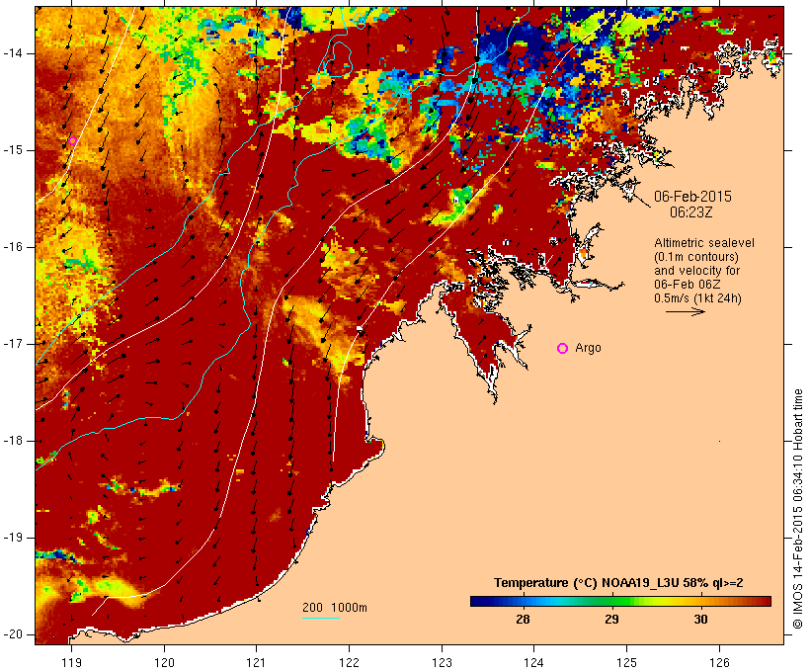Click the '29' label on the temperature scale
The height and width of the screenshot is (672, 810).
[x=611, y=619]
